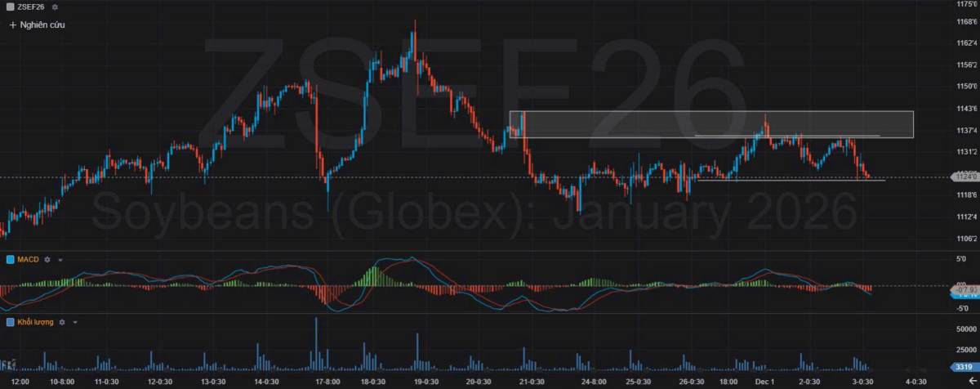The width and height of the screenshot is (980, 389).
Task: Click the 3319 volume value tag
Action: 964,368
